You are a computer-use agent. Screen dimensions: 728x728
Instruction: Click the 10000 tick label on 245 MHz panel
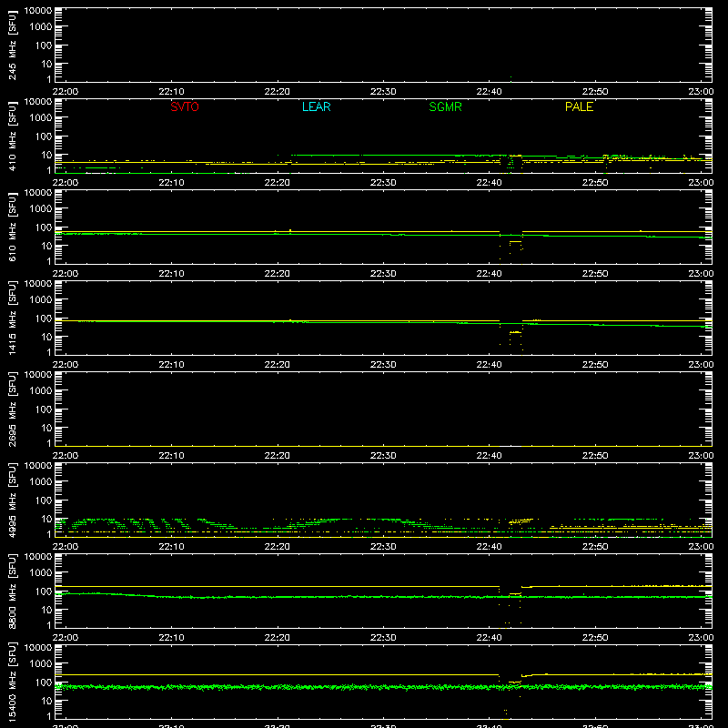38,11
